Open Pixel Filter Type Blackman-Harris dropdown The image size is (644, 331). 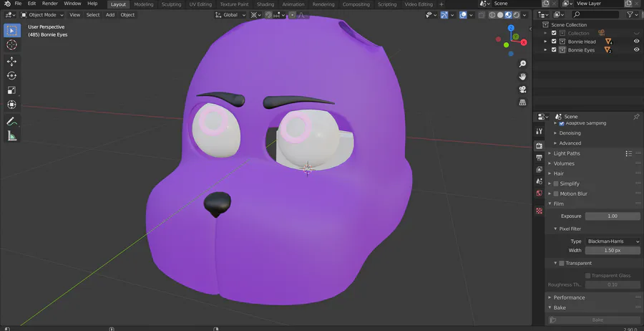[613, 241]
